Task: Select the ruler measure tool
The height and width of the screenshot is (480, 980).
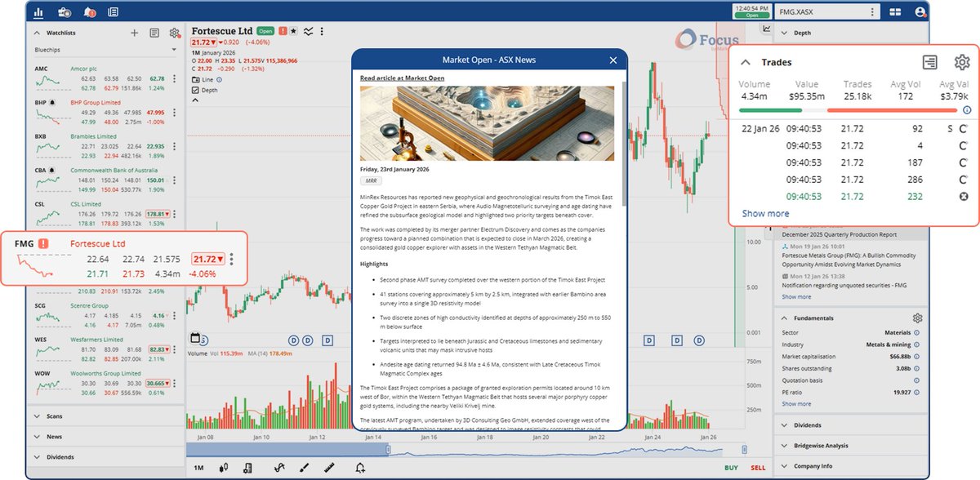Action: click(x=331, y=468)
